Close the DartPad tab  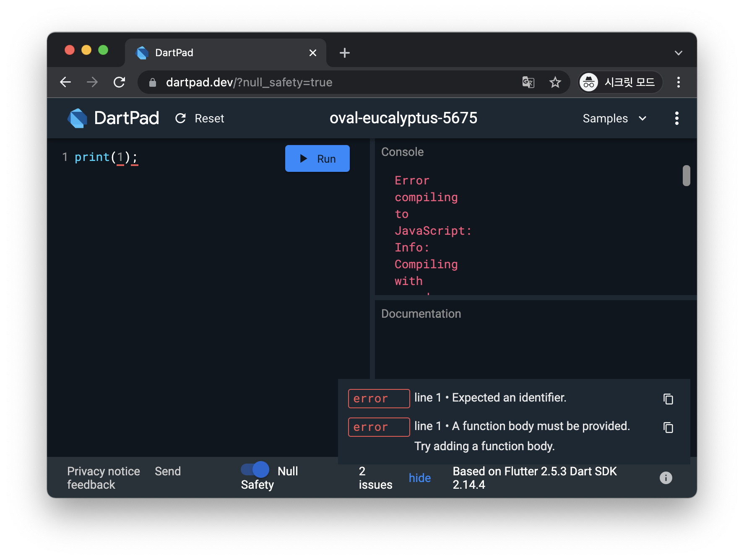pyautogui.click(x=313, y=53)
